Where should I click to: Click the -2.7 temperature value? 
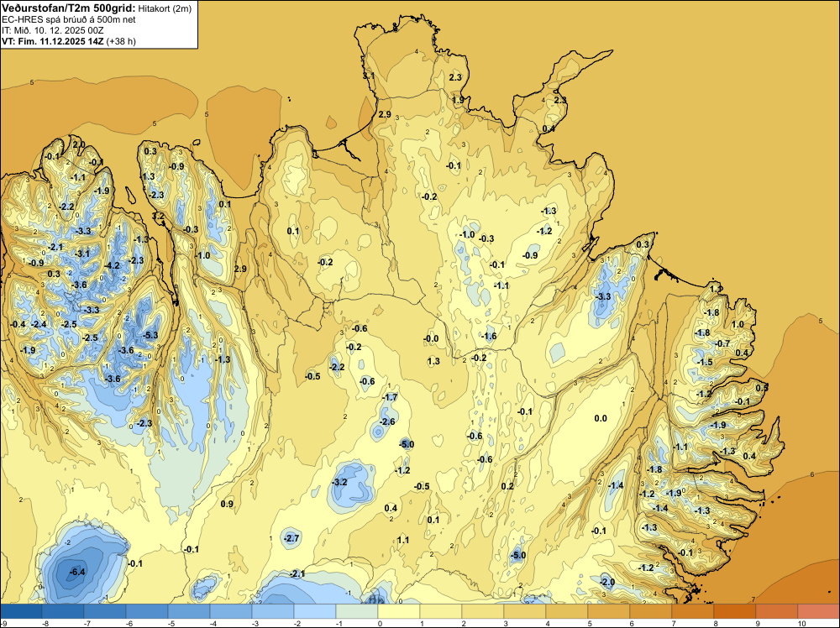tap(291, 538)
